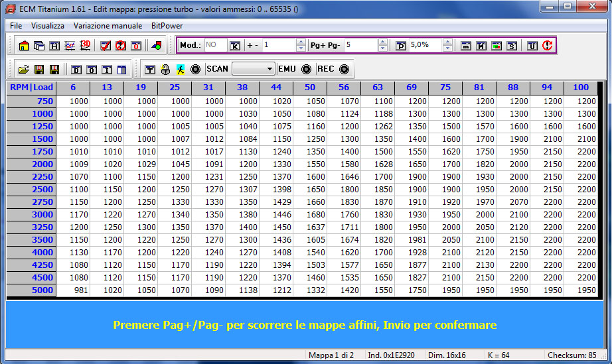Select the RPM row header 750
Image resolution: width=612 pixels, height=364 pixels.
(x=31, y=101)
